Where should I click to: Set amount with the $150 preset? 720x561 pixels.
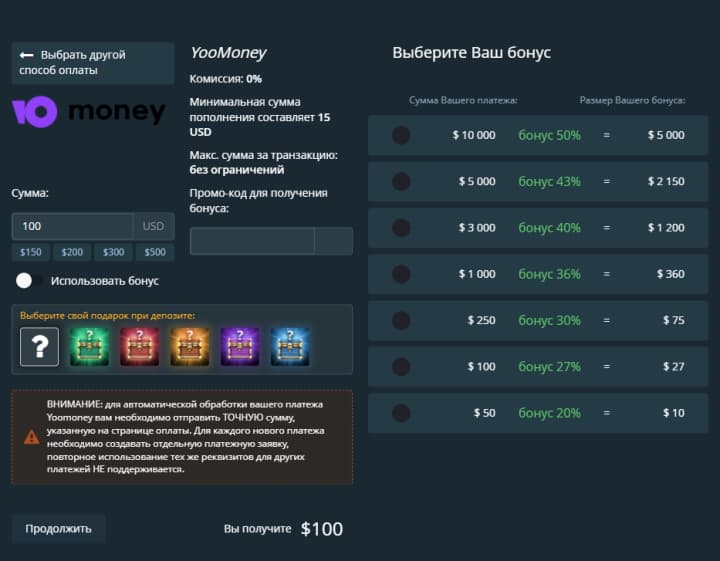coord(31,252)
